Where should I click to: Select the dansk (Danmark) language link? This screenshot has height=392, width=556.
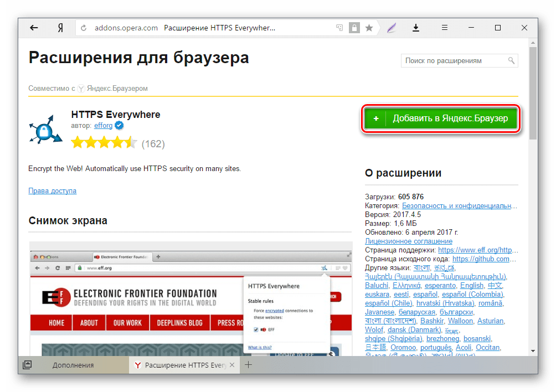click(414, 329)
